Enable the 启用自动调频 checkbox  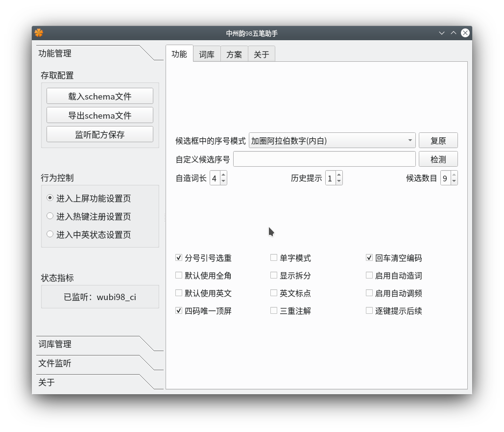(369, 293)
